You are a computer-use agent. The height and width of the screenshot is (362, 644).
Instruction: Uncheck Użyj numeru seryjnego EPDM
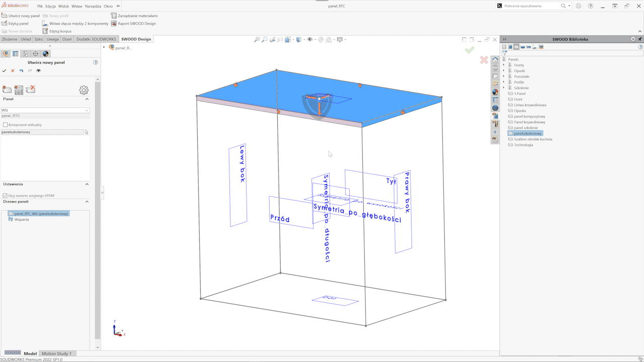[6, 196]
